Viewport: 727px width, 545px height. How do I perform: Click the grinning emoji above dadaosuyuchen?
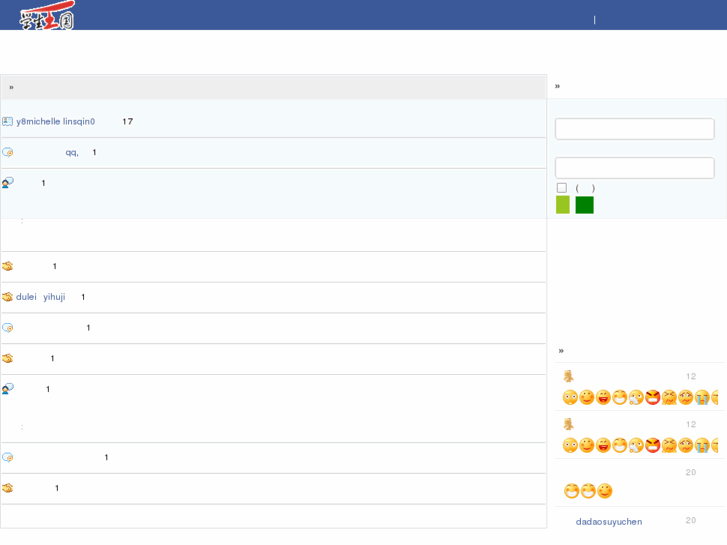click(571, 491)
